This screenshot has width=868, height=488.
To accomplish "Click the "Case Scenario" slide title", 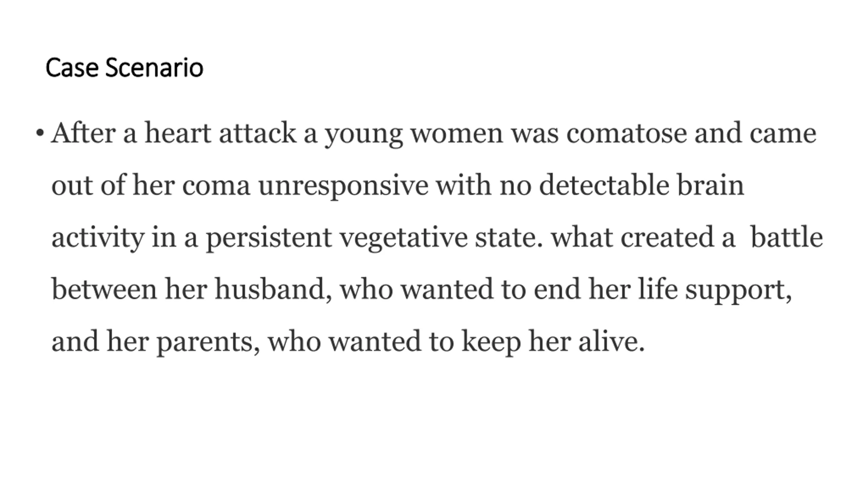I will tap(124, 68).
